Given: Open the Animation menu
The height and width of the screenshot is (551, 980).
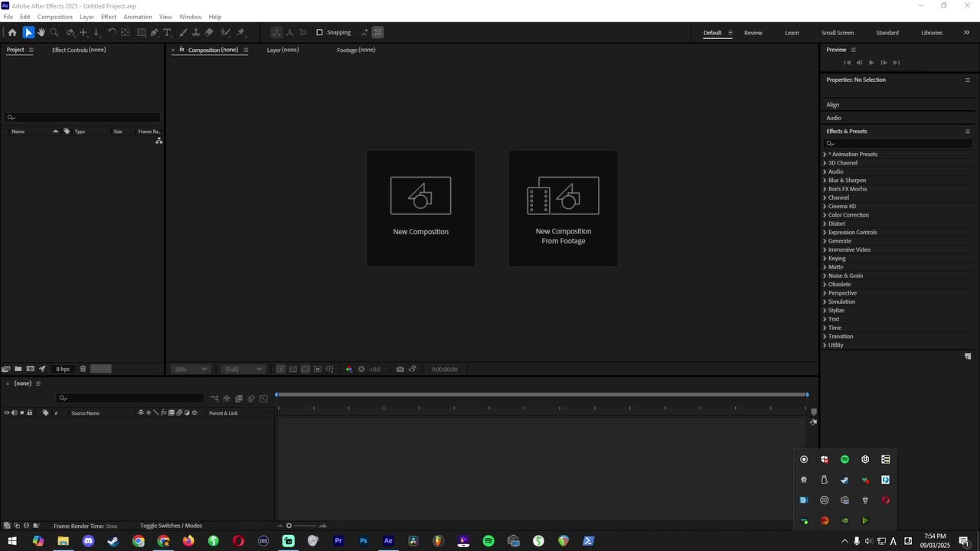Looking at the screenshot, I should 138,17.
